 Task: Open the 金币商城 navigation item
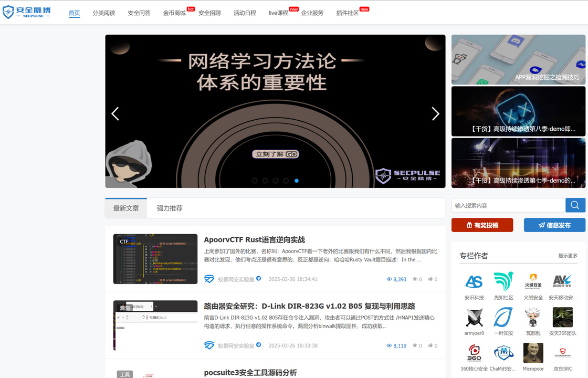click(x=174, y=13)
